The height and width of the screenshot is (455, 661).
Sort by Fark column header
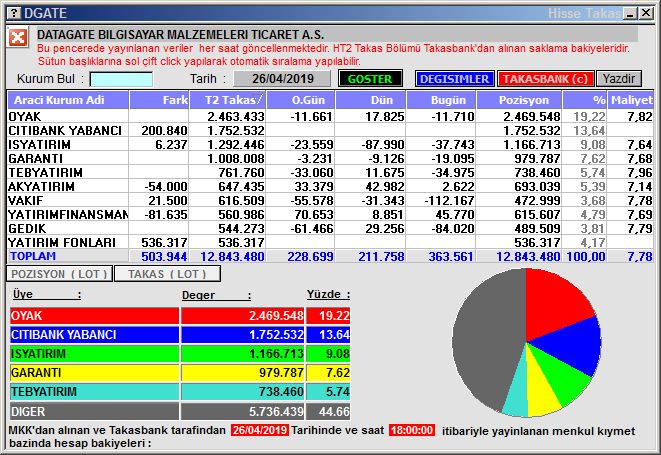tap(159, 100)
